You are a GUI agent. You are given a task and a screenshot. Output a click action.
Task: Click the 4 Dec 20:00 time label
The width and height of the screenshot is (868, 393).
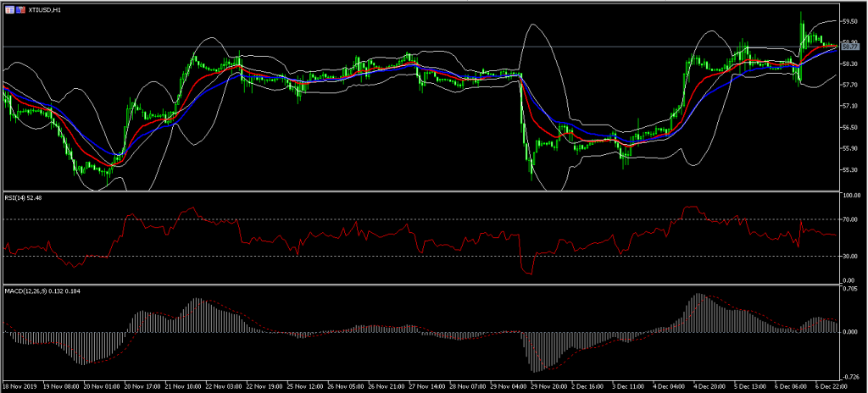pos(710,385)
